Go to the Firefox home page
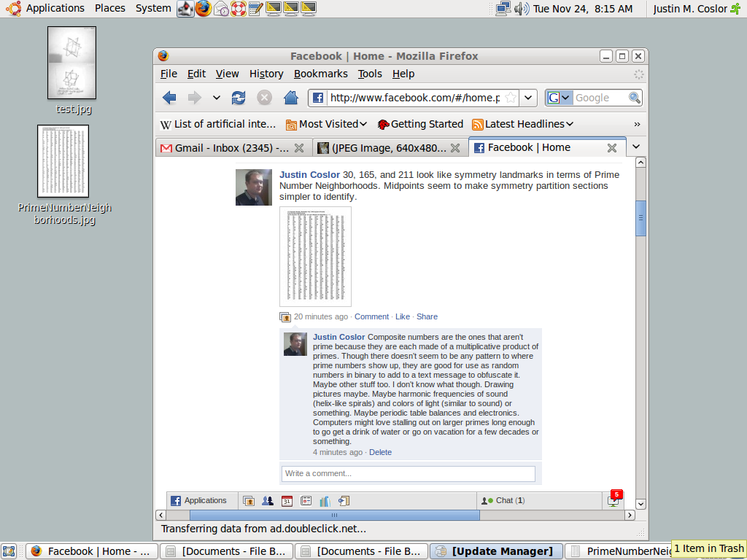The width and height of the screenshot is (747, 560). coord(290,98)
